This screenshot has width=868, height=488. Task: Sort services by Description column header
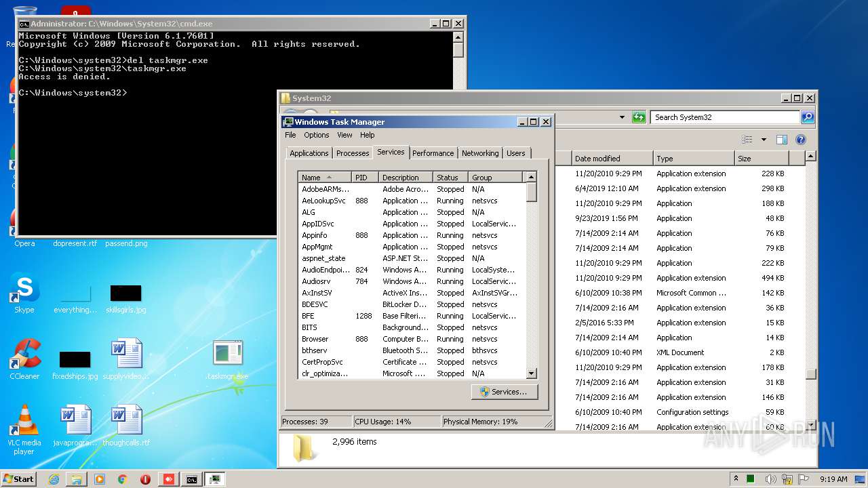(x=406, y=178)
